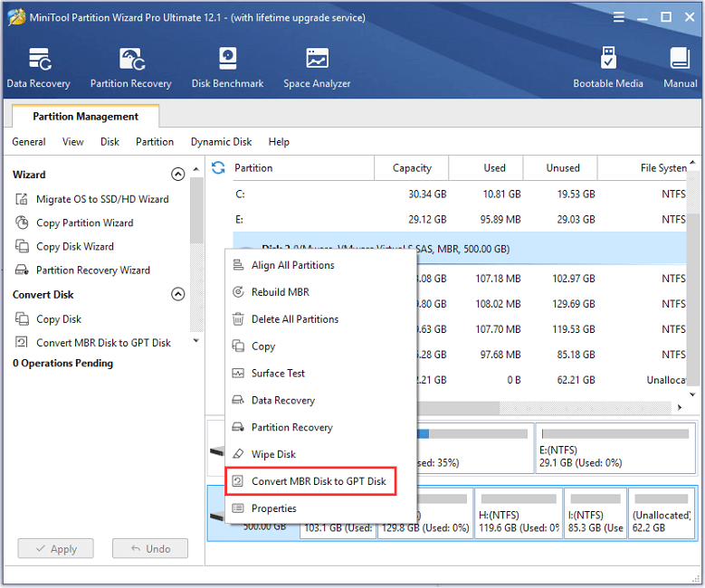Open the Data Recovery tool

tap(39, 68)
